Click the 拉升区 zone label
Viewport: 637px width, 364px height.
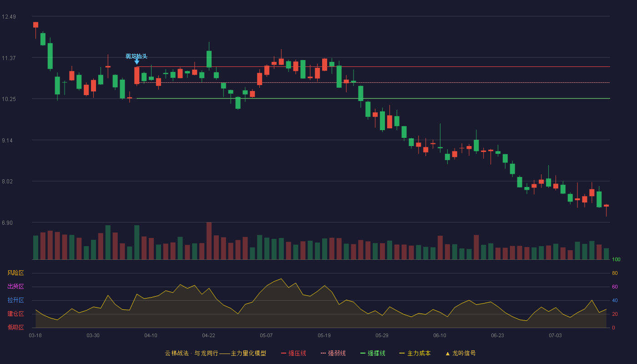tap(15, 300)
